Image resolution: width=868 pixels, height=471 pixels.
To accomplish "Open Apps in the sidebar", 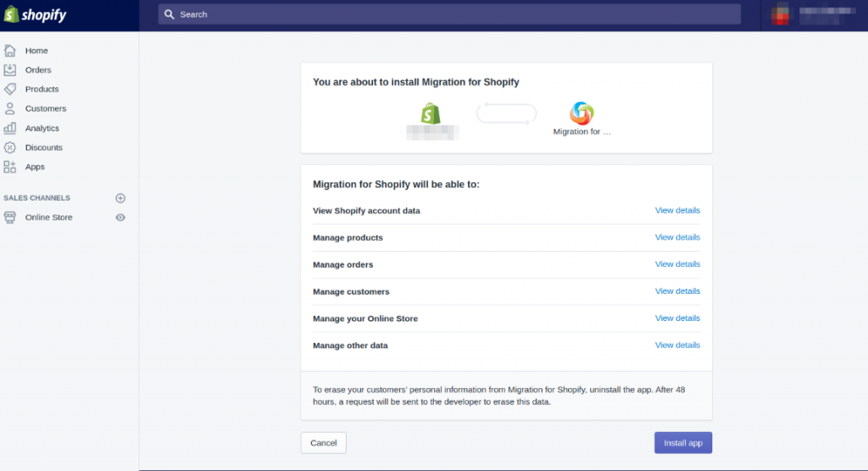I will coord(35,167).
